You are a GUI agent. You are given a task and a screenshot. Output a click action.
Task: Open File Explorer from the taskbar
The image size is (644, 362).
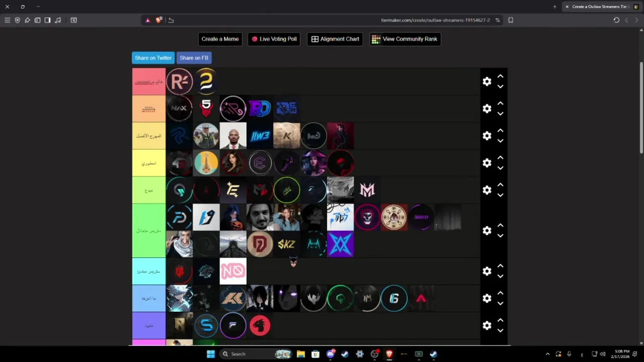pyautogui.click(x=300, y=354)
